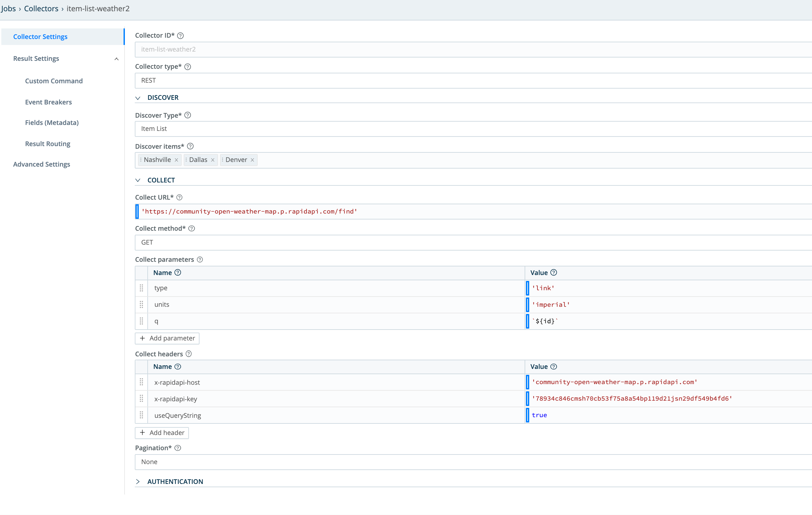This screenshot has width=812, height=515.
Task: Collapse the DISCOVER section
Action: tap(138, 98)
